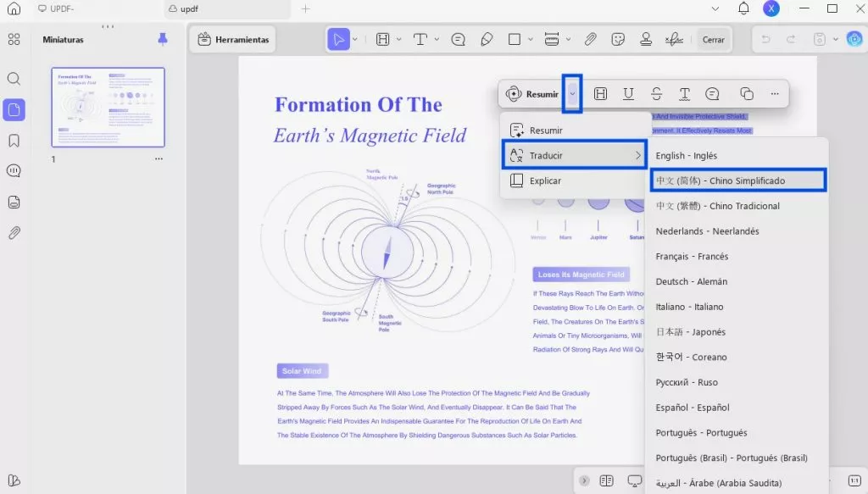
Task: Open the search tool in left sidebar
Action: tap(14, 79)
